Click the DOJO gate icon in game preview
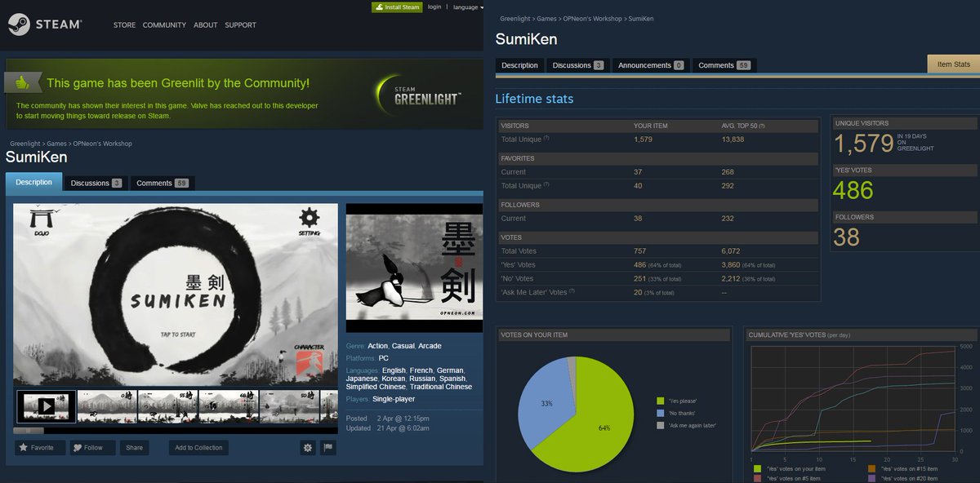The height and width of the screenshot is (483, 980). pos(40,222)
